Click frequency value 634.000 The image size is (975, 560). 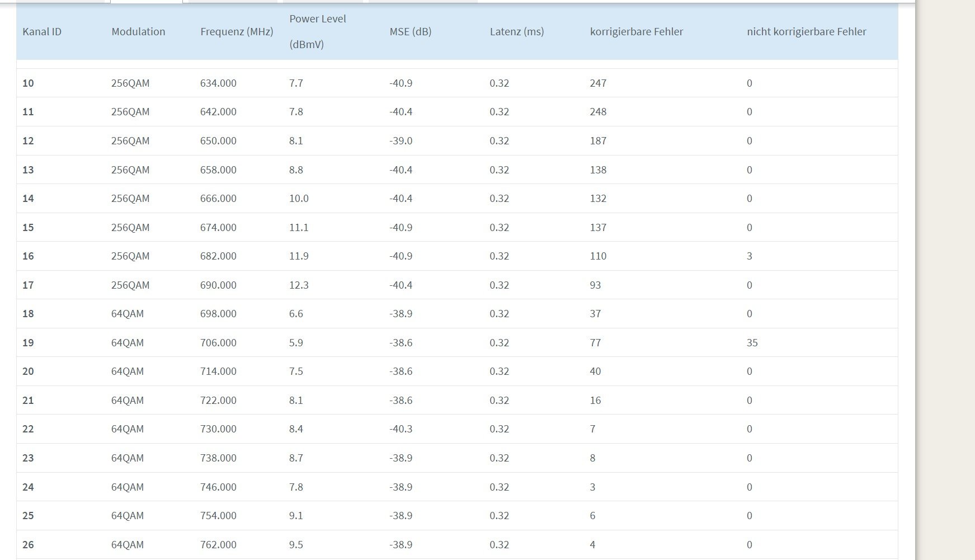point(218,83)
